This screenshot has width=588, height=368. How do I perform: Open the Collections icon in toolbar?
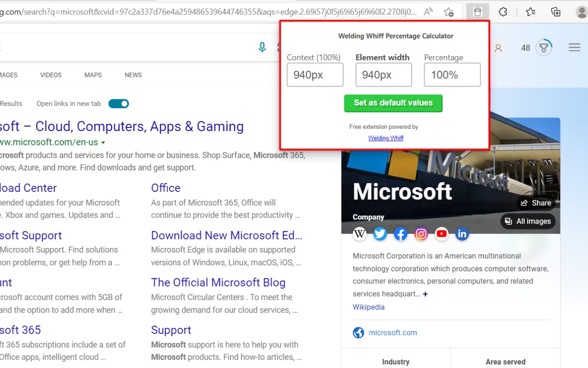(556, 12)
